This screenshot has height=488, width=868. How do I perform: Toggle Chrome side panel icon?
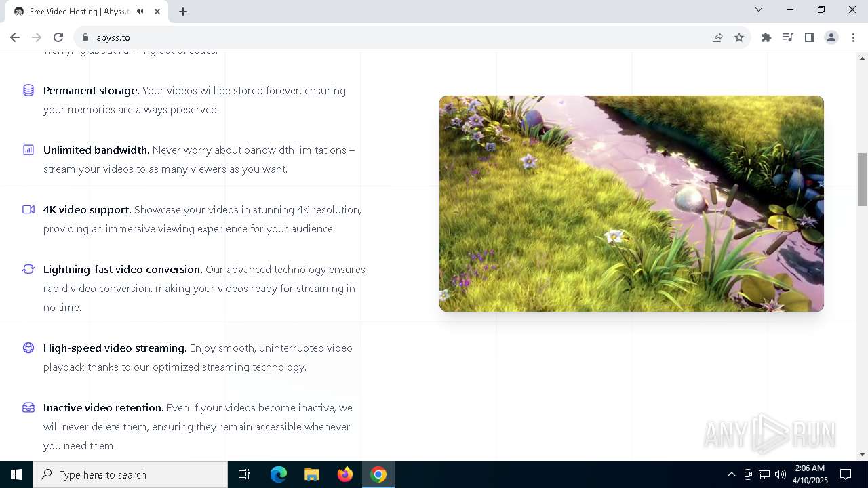pos(810,37)
